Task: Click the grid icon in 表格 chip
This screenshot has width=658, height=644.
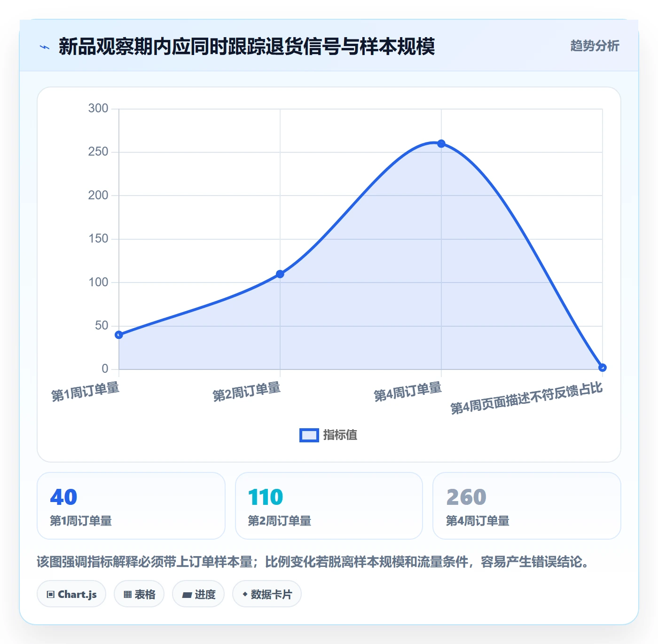Action: tap(127, 595)
